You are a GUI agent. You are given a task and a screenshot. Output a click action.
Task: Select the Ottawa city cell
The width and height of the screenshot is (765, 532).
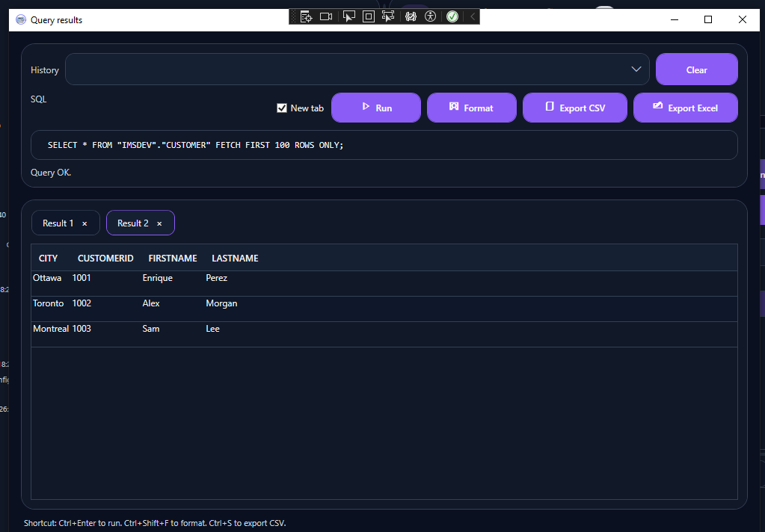click(x=47, y=278)
